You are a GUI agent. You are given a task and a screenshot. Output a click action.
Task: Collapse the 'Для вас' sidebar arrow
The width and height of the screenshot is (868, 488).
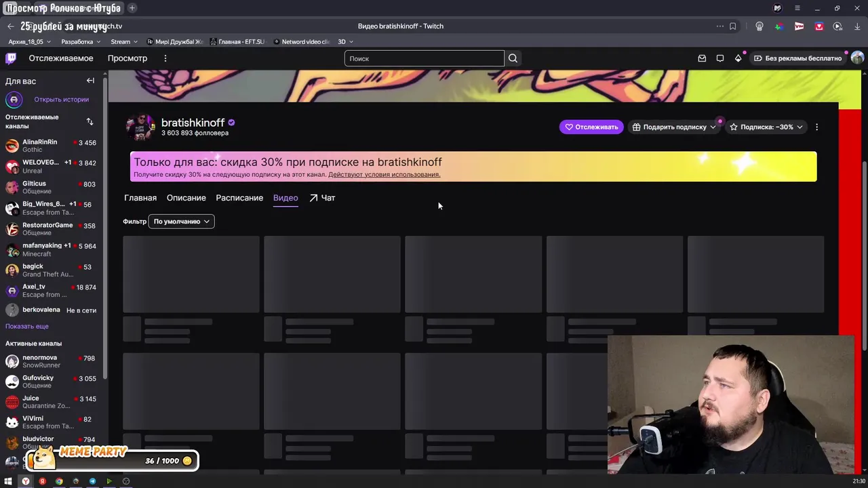90,81
